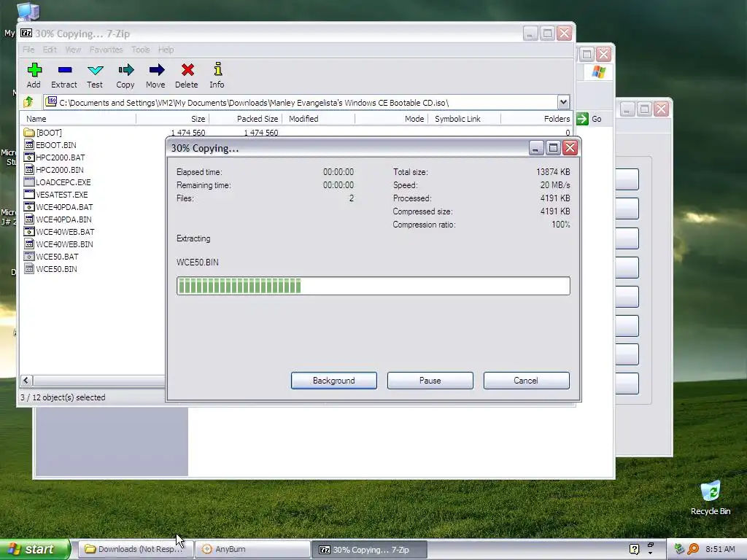Click the Extract toolbar icon
This screenshot has width=747, height=560.
[x=64, y=70]
